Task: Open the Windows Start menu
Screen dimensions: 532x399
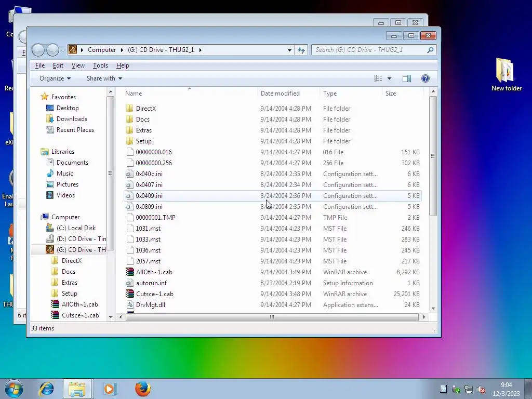Action: click(x=14, y=389)
